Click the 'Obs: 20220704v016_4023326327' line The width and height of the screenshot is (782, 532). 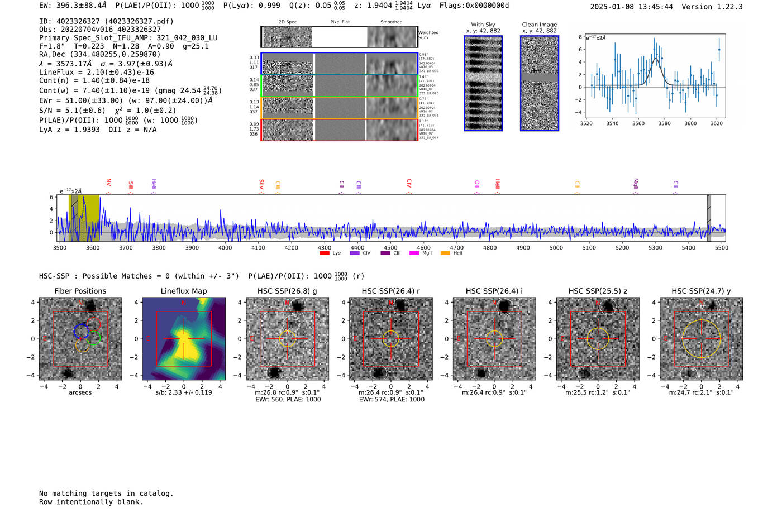click(x=100, y=30)
